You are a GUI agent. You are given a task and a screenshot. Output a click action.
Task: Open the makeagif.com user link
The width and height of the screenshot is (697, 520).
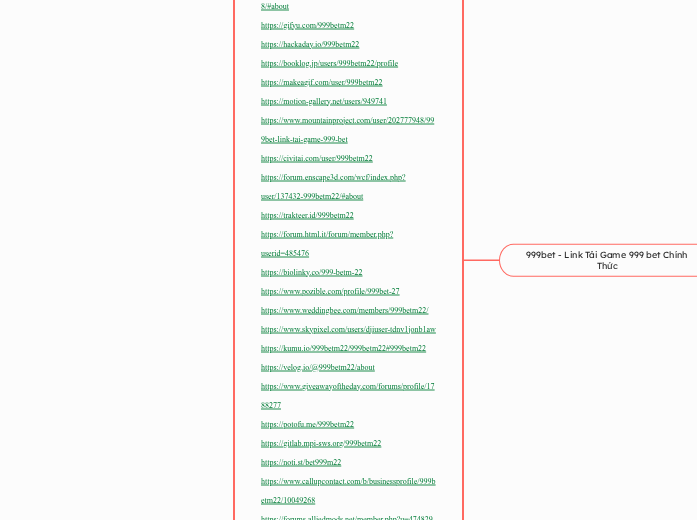(321, 83)
